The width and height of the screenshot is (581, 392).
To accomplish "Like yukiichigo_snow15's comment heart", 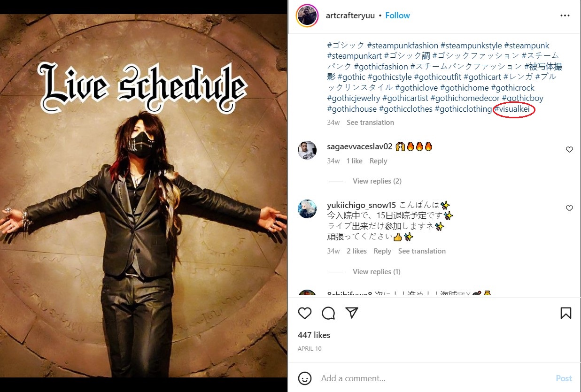I will pyautogui.click(x=569, y=208).
